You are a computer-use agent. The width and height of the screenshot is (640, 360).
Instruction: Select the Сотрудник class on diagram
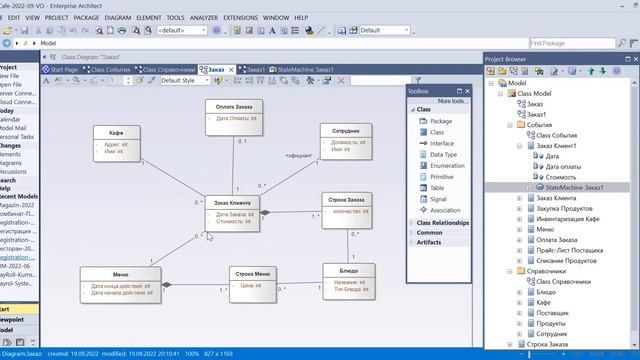pos(346,141)
